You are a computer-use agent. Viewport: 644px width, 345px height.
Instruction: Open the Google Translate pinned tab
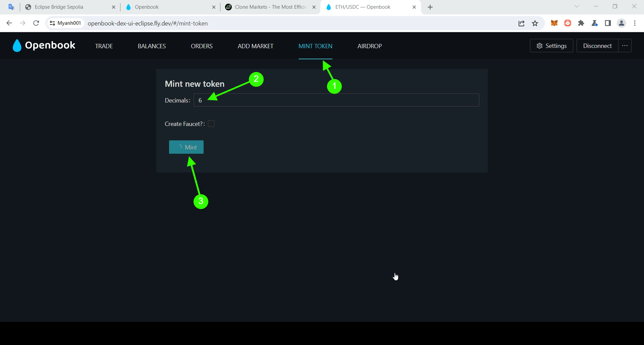(11, 7)
